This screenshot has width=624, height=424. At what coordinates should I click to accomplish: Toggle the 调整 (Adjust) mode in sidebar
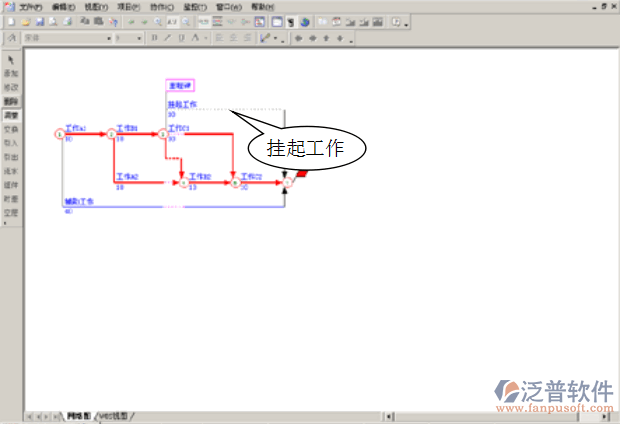pos(11,115)
